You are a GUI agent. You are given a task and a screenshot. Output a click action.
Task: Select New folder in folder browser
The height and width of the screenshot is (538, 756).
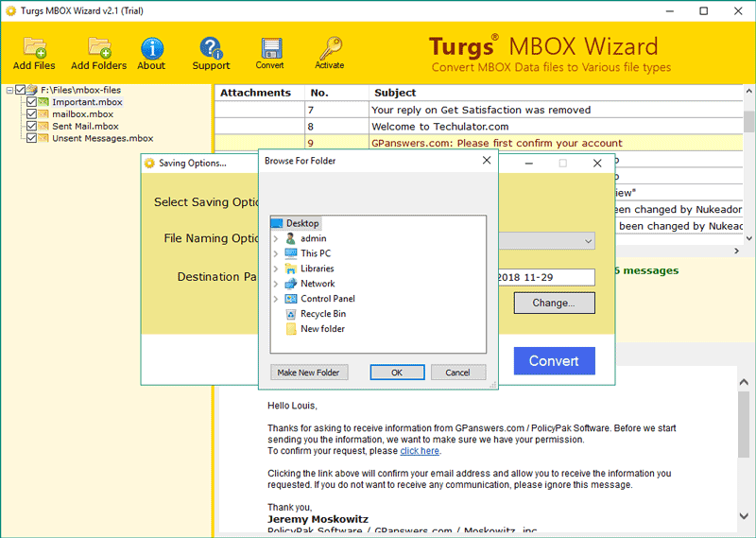click(x=322, y=329)
